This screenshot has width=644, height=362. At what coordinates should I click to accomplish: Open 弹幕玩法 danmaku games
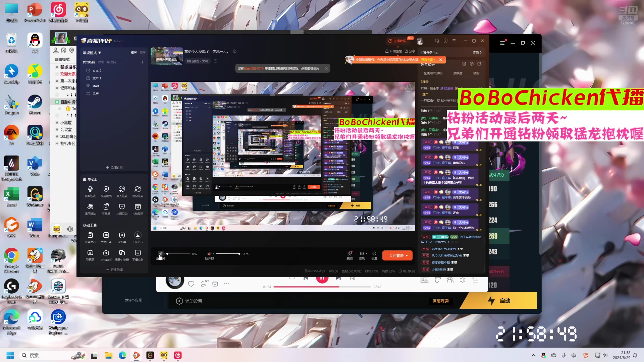pos(90,209)
